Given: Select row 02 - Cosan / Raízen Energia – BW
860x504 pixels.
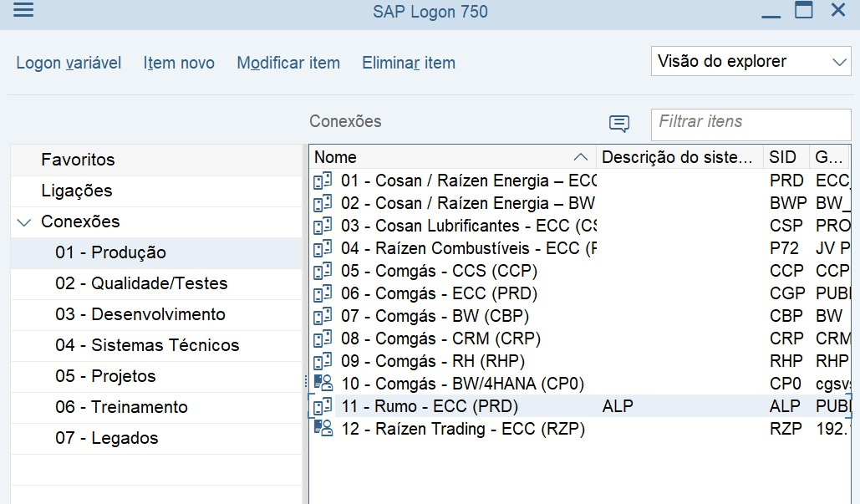Looking at the screenshot, I should click(x=580, y=203).
